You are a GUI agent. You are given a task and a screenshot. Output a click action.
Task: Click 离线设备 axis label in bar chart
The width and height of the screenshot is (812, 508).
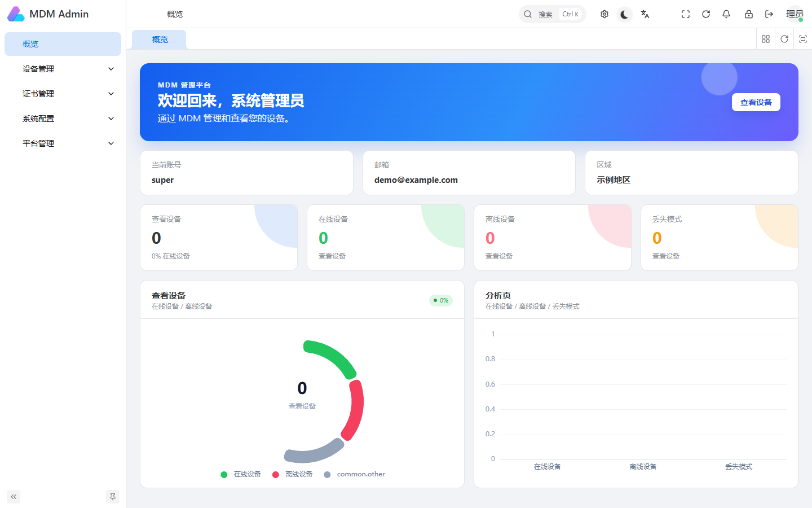click(x=643, y=467)
